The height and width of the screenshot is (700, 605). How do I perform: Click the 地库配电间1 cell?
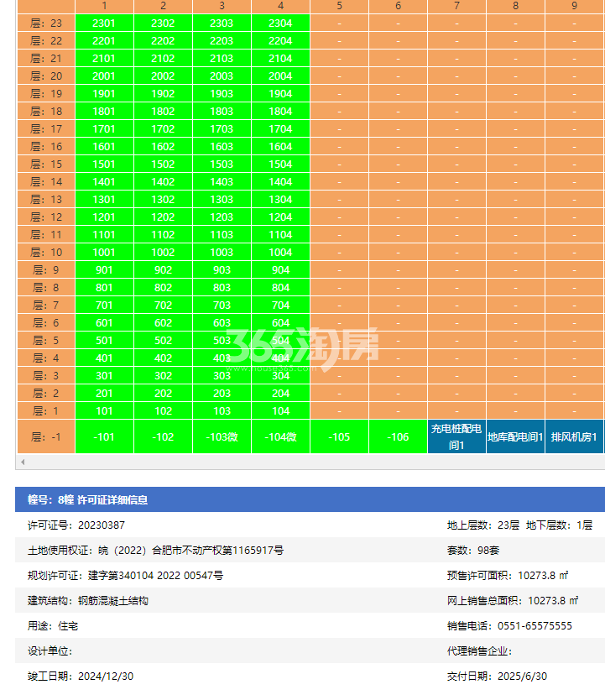click(515, 437)
